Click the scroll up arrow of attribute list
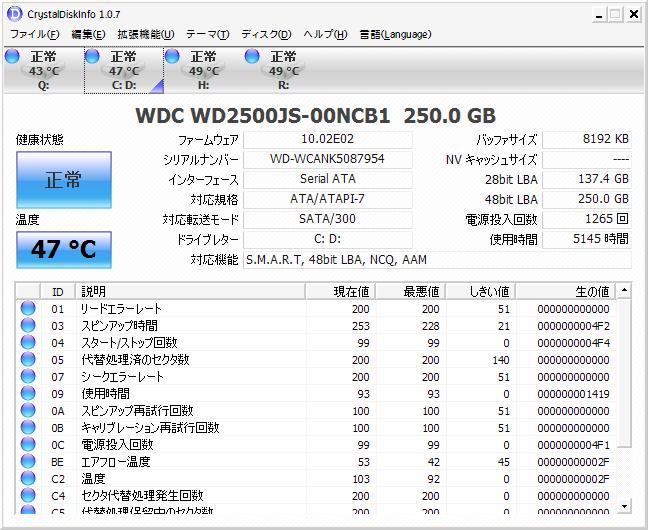The image size is (648, 530). [624, 291]
